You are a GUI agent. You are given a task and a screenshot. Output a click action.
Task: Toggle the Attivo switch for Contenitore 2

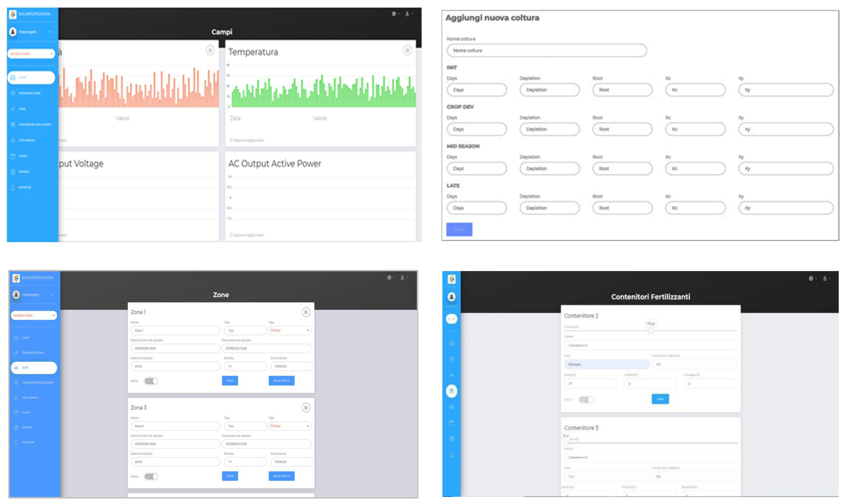586,400
